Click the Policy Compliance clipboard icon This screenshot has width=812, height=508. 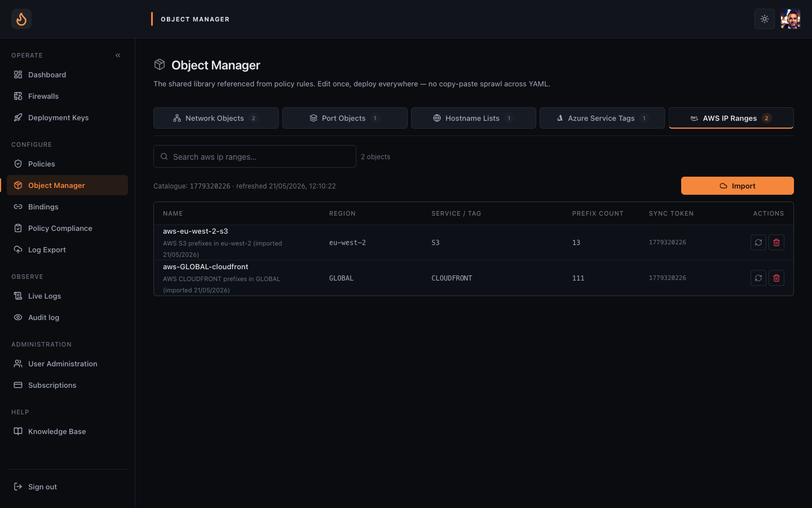point(18,228)
